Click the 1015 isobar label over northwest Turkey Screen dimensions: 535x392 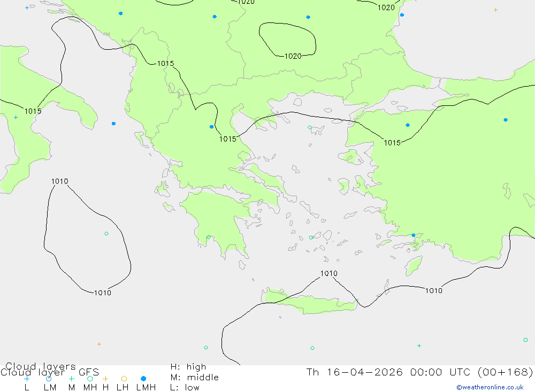click(392, 143)
